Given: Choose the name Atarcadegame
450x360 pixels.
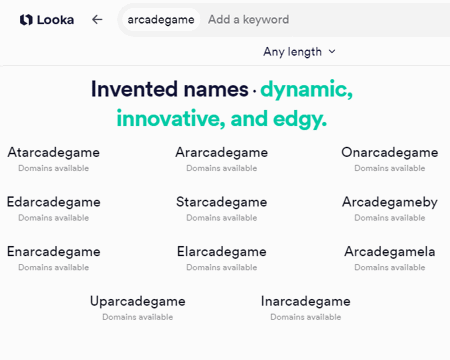Looking at the screenshot, I should (x=54, y=152).
